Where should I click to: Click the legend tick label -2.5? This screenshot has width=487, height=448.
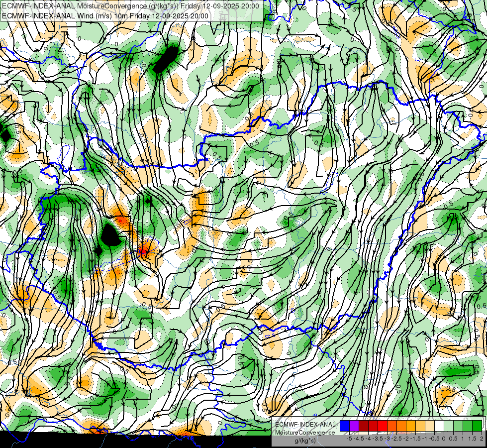[x=396, y=439]
